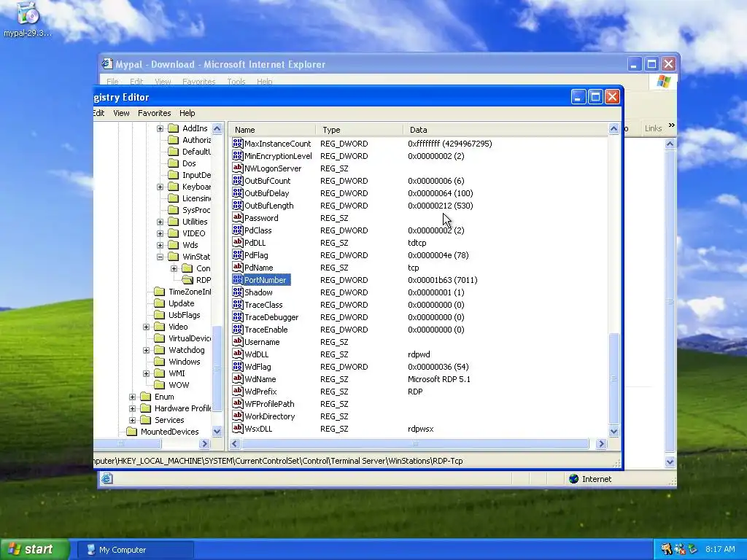Select the MinEncryptionLevel value icon
The width and height of the screenshot is (747, 560).
tap(237, 155)
